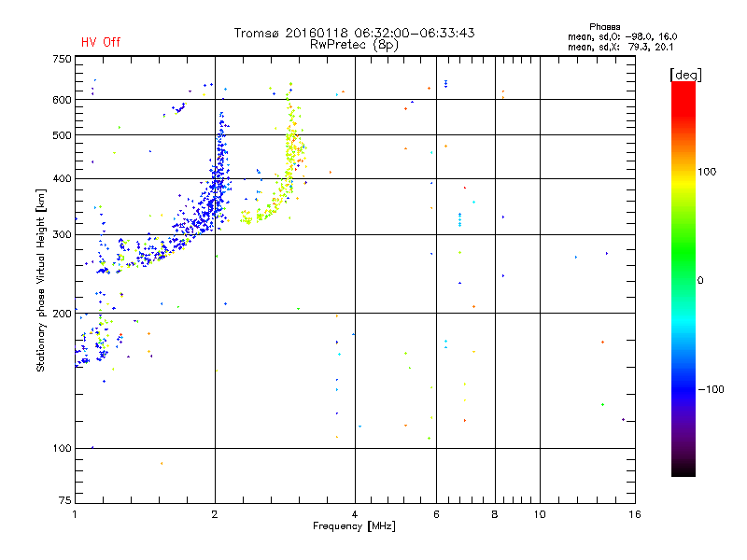
Task: Click the 75 km y-axis tick label
Action: [65, 500]
